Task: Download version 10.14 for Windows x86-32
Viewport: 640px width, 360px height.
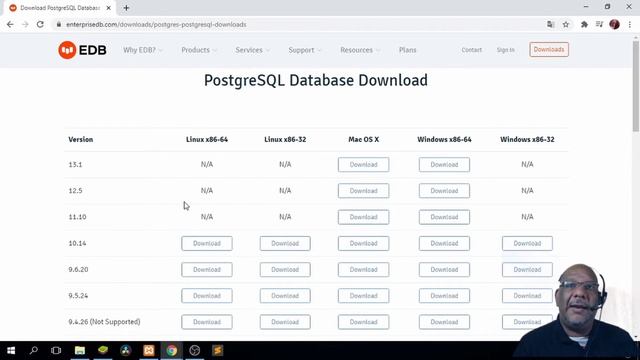Action: (x=527, y=243)
